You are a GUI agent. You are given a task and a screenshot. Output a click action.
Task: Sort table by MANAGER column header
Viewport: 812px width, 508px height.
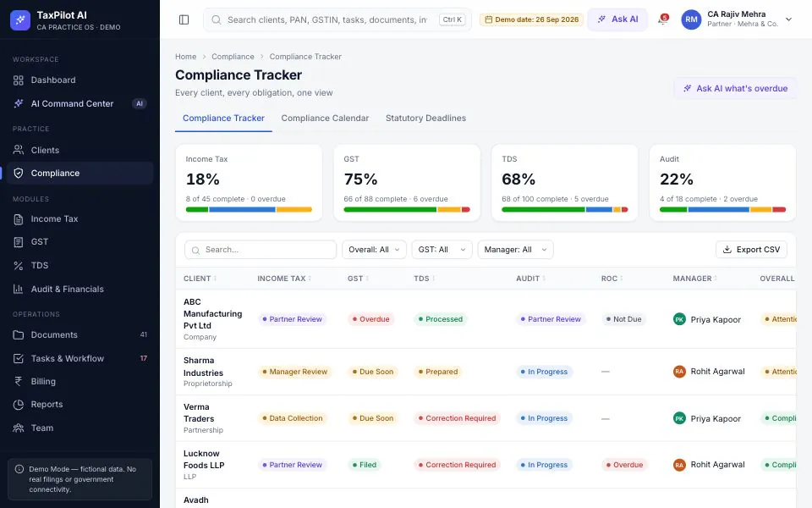695,279
